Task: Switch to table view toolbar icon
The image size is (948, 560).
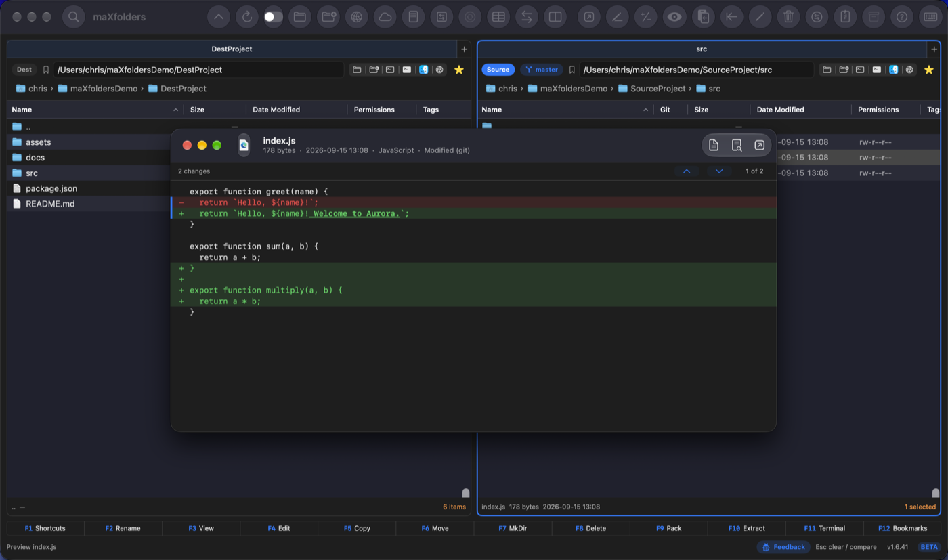Action: pos(498,17)
